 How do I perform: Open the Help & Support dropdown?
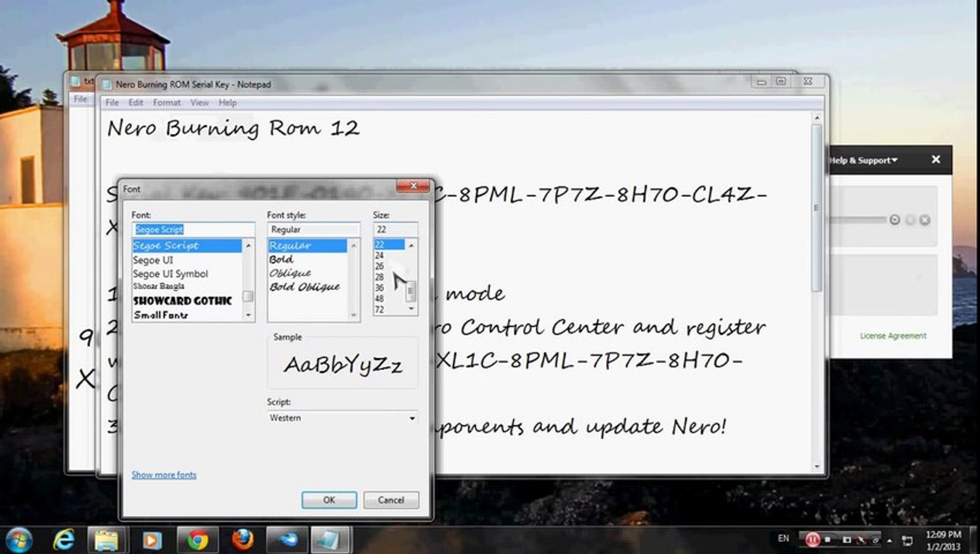pyautogui.click(x=864, y=160)
